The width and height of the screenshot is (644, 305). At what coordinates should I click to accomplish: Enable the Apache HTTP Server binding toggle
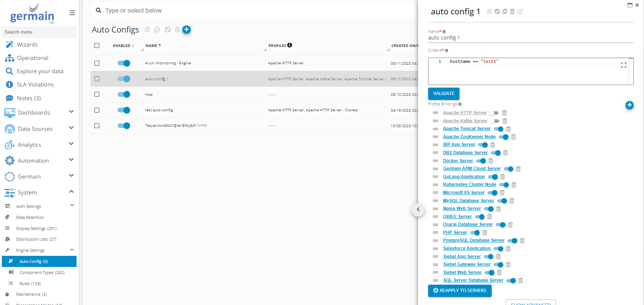494,113
